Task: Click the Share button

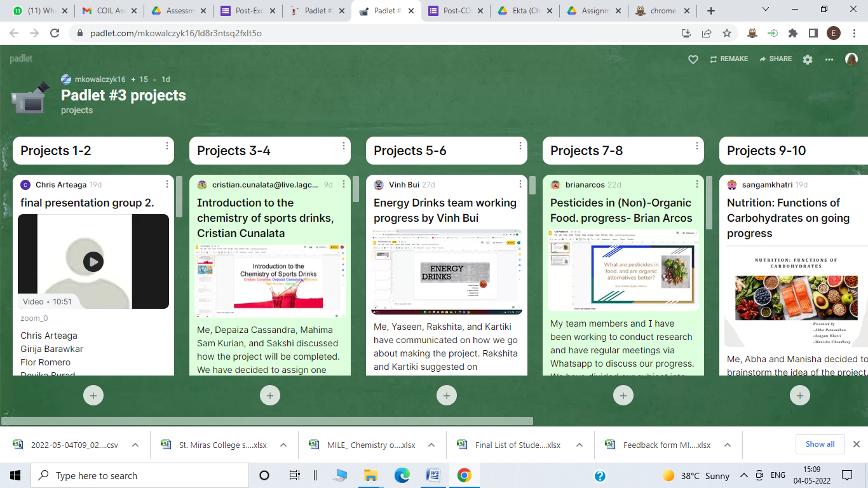Action: point(775,58)
